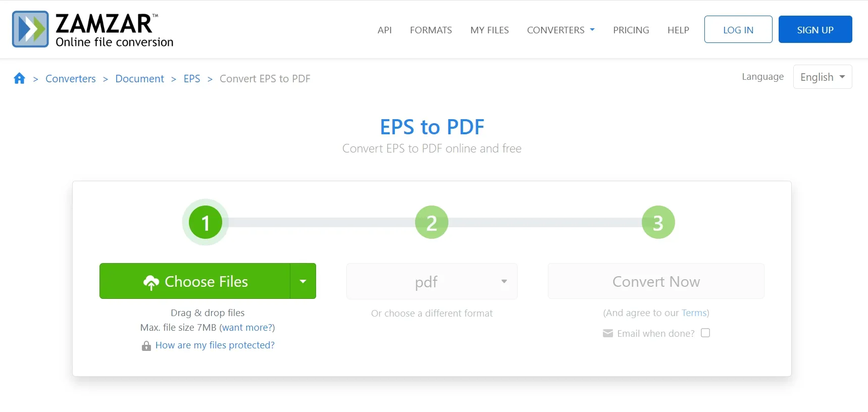Click the step 1 green circle indicator
Image resolution: width=868 pixels, height=412 pixels.
click(205, 222)
